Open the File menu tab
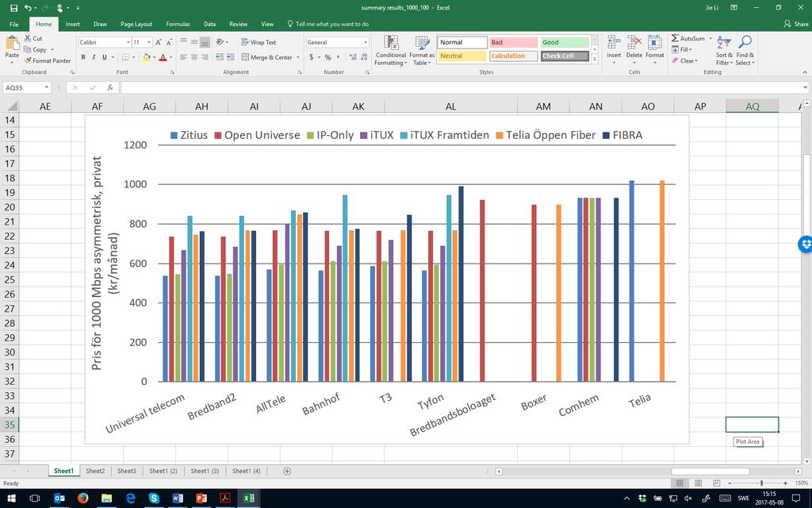The width and height of the screenshot is (812, 508). tap(14, 25)
